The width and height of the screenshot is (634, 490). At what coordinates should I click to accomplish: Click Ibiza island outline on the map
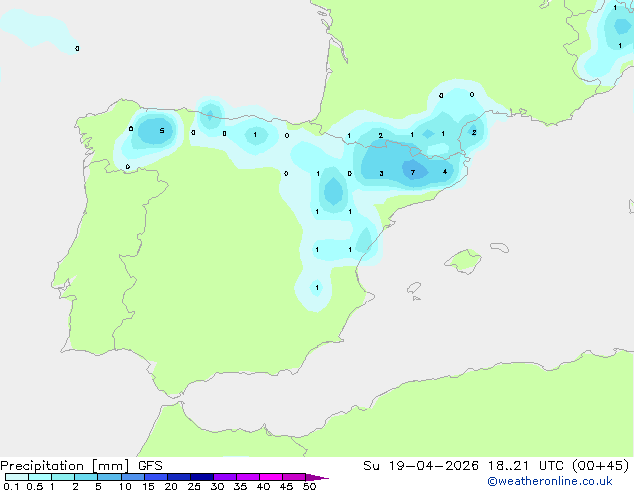coord(414,288)
